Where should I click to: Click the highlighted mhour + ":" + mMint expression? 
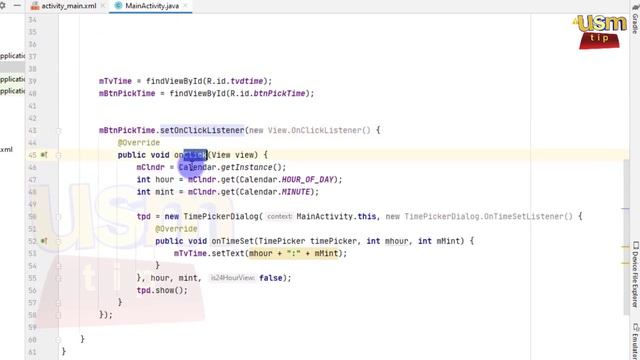[293, 253]
